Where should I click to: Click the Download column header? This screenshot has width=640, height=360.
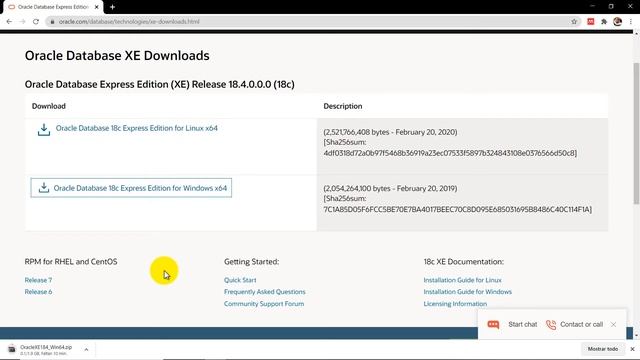click(49, 106)
